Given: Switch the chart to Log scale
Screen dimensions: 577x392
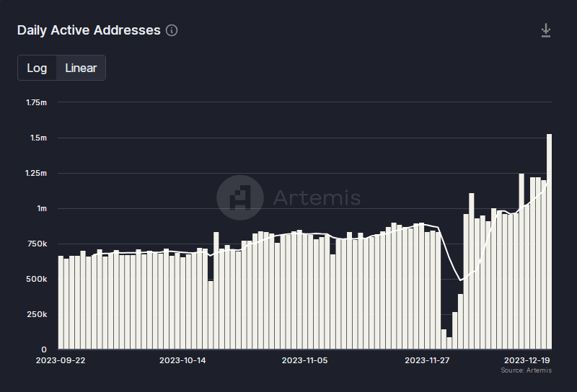Looking at the screenshot, I should point(37,68).
